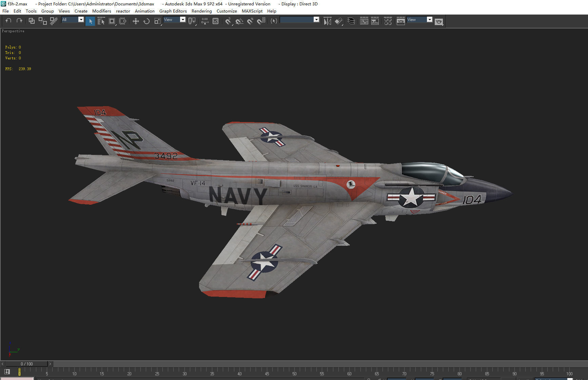Choose the Select and Rotate tool
This screenshot has width=588, height=380.
coord(146,21)
